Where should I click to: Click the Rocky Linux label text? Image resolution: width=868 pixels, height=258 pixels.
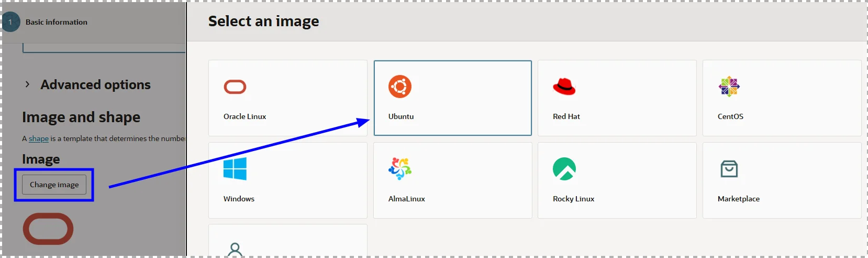(x=574, y=199)
